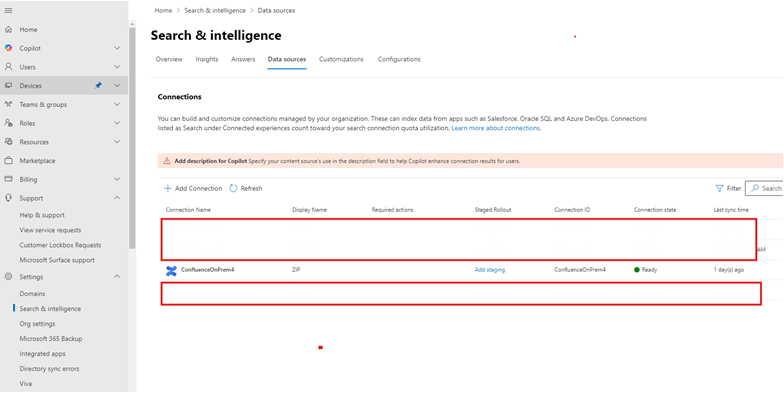Switch to the Insights tab
This screenshot has width=784, height=393.
(206, 59)
